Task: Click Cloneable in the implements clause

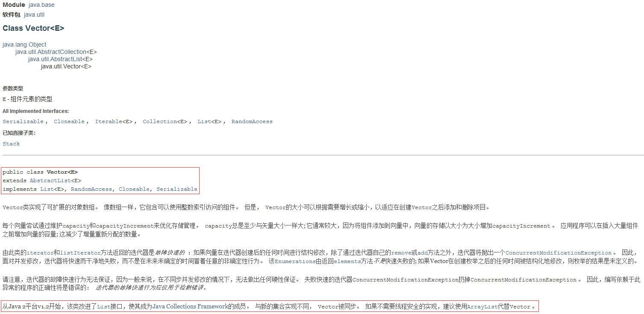Action: click(x=134, y=189)
